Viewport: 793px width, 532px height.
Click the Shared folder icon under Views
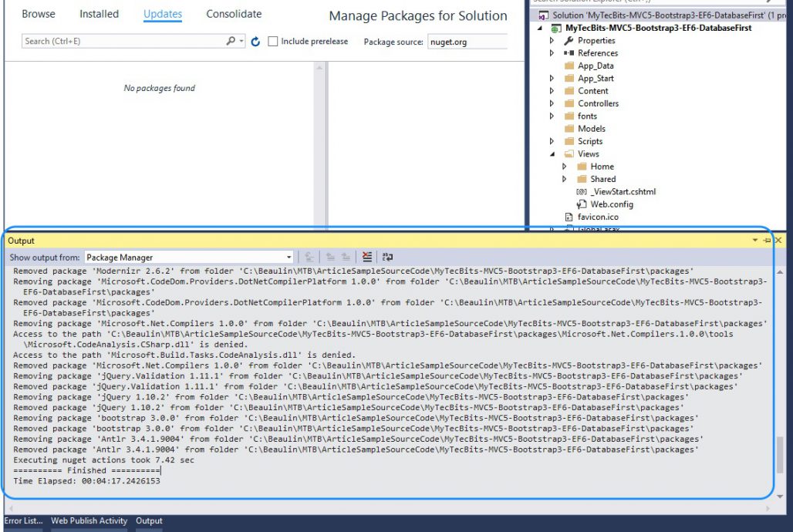pyautogui.click(x=582, y=179)
